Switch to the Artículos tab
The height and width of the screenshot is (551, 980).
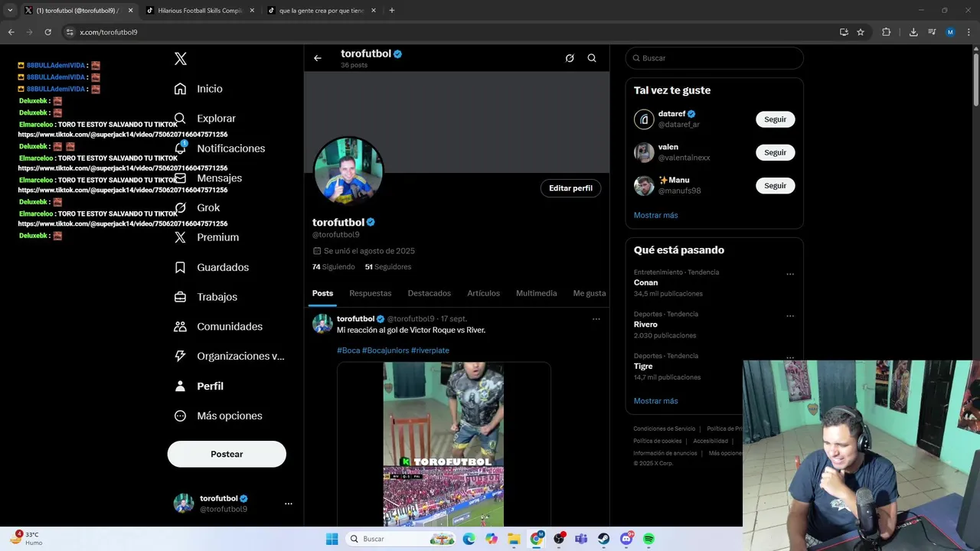(484, 293)
